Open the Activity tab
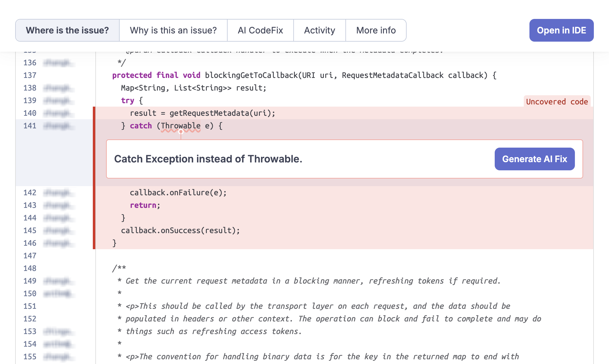Image resolution: width=609 pixels, height=364 pixels. point(319,30)
